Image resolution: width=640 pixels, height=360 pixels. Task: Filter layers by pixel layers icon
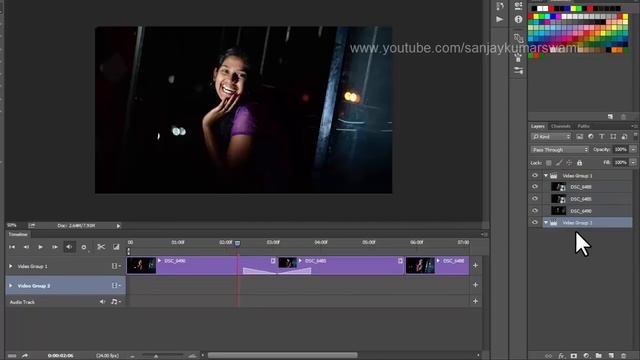point(580,137)
